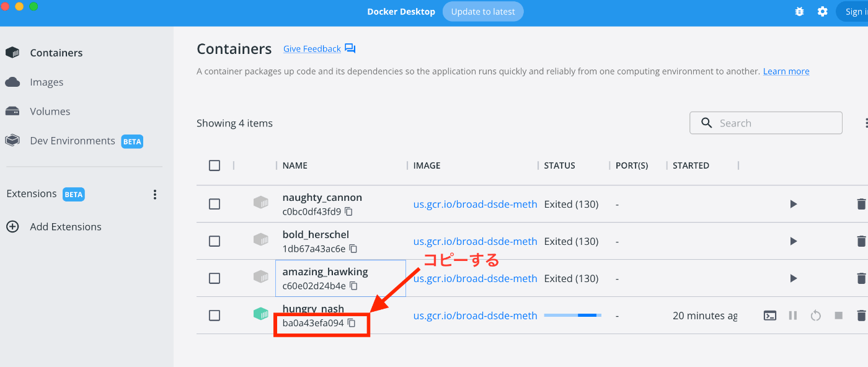868x367 pixels.
Task: Click Update to latest button
Action: coord(483,12)
